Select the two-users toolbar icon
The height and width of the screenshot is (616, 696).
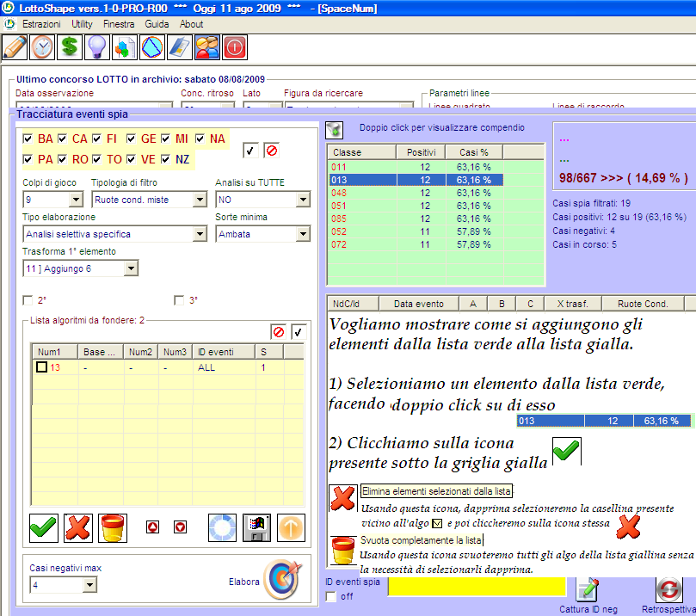(x=207, y=47)
